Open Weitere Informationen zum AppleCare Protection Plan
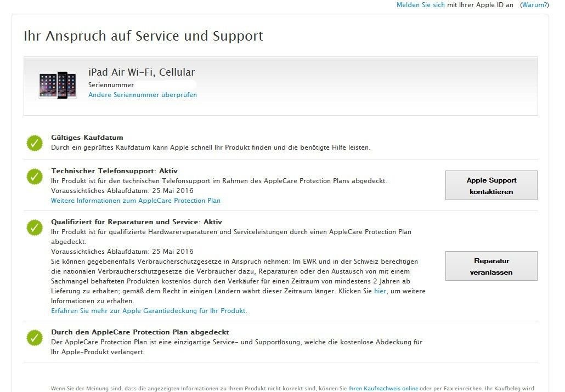Screen dimensions: 565x392 pyautogui.click(x=135, y=201)
